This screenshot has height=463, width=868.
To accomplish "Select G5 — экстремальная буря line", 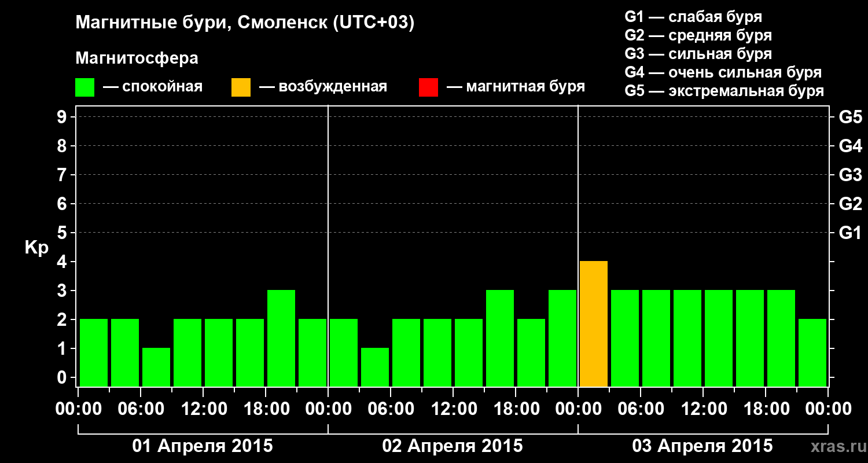I will click(x=724, y=91).
